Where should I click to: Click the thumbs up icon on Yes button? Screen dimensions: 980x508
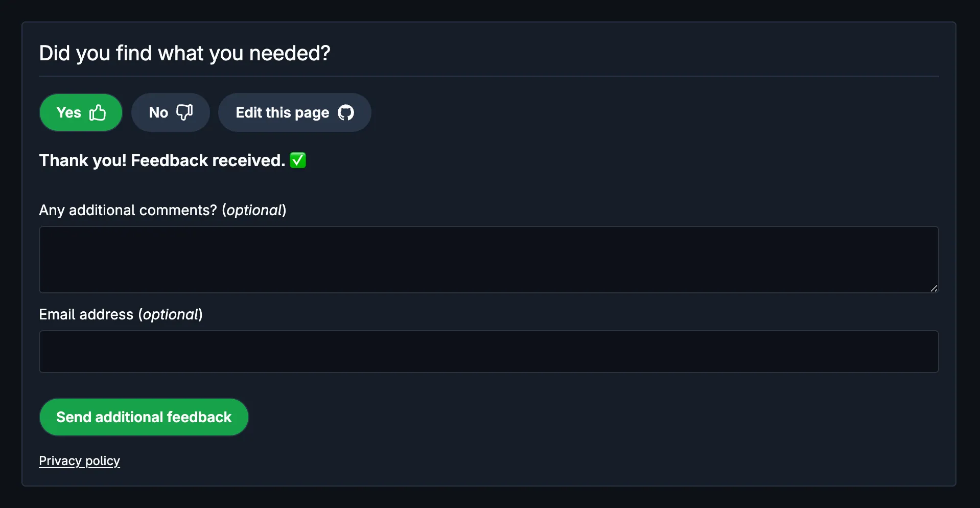(x=97, y=112)
